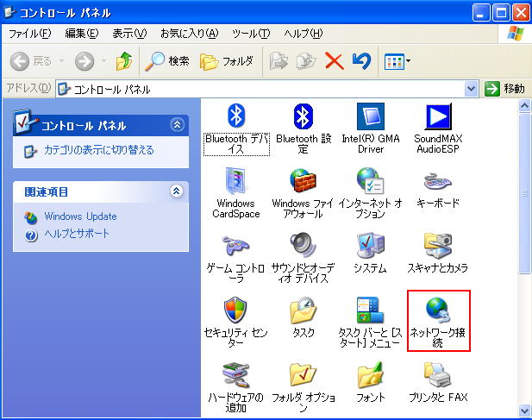
Task: Open the ツール(T) menu
Action: click(251, 34)
